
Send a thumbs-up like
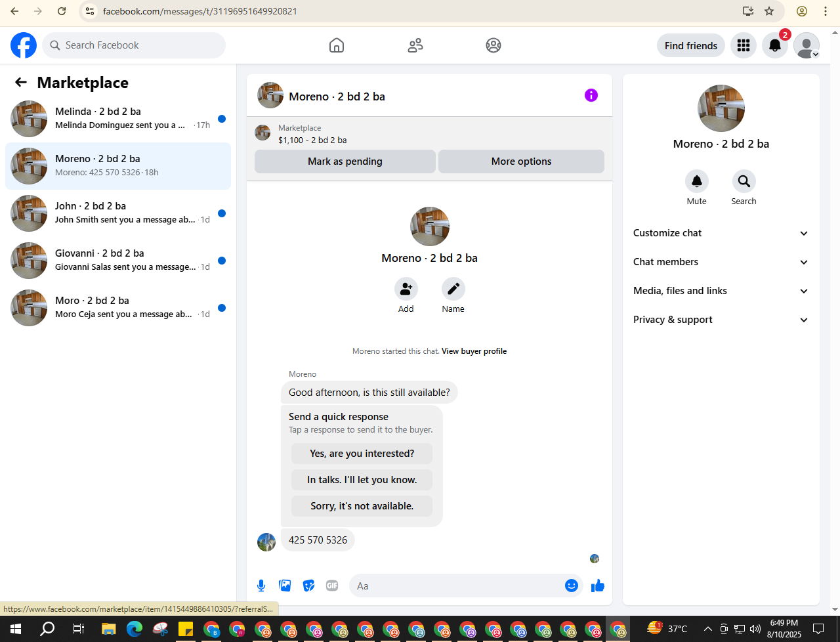pyautogui.click(x=598, y=586)
